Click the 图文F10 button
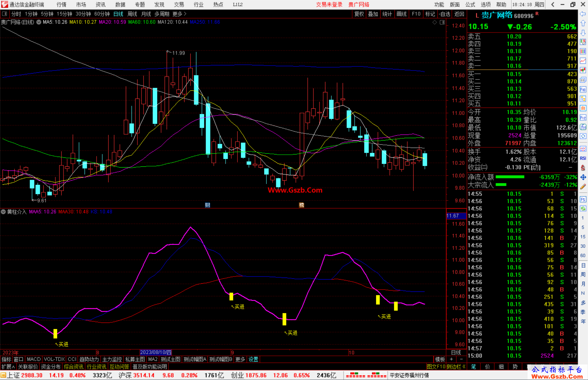Image resolution: width=588 pixels, height=380 pixels. [436, 367]
